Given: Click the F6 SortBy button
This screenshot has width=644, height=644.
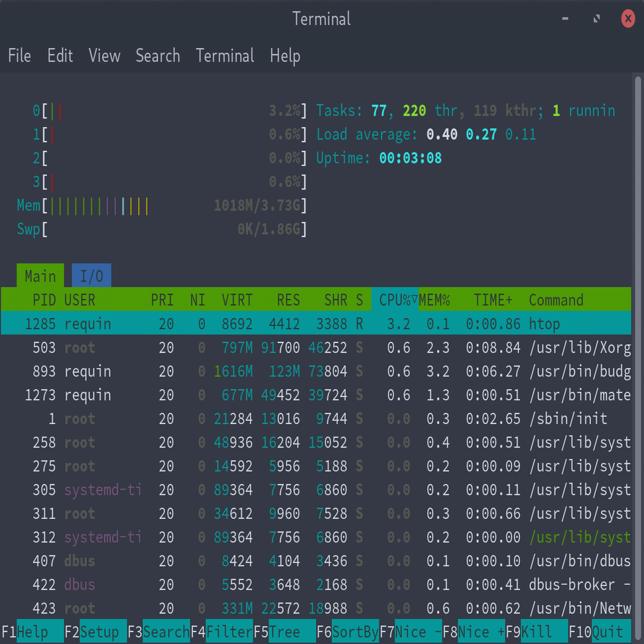Looking at the screenshot, I should click(x=348, y=631).
